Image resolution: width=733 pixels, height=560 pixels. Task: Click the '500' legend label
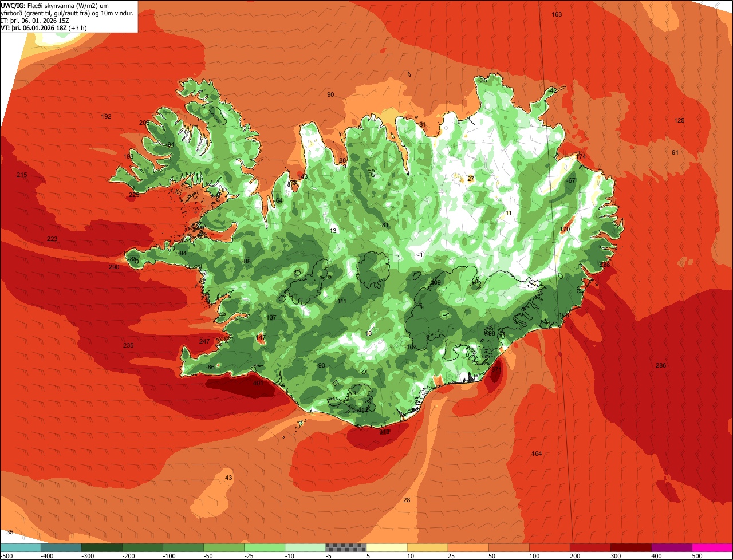pyautogui.click(x=698, y=556)
